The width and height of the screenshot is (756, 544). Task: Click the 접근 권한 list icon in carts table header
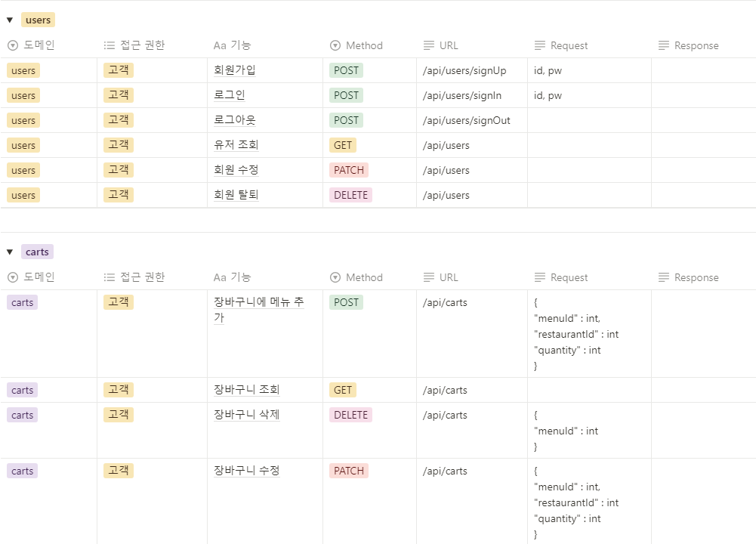click(110, 277)
